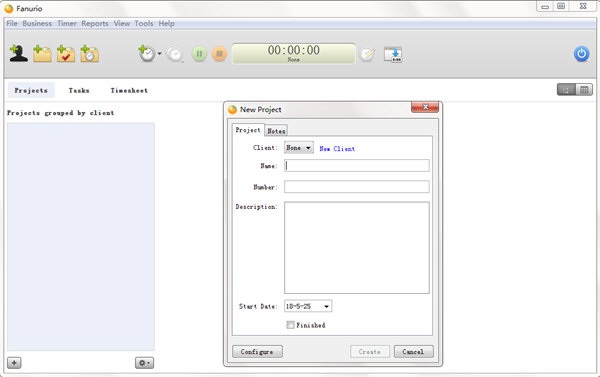
Task: Stop the timer with the orange stop button
Action: [219, 54]
